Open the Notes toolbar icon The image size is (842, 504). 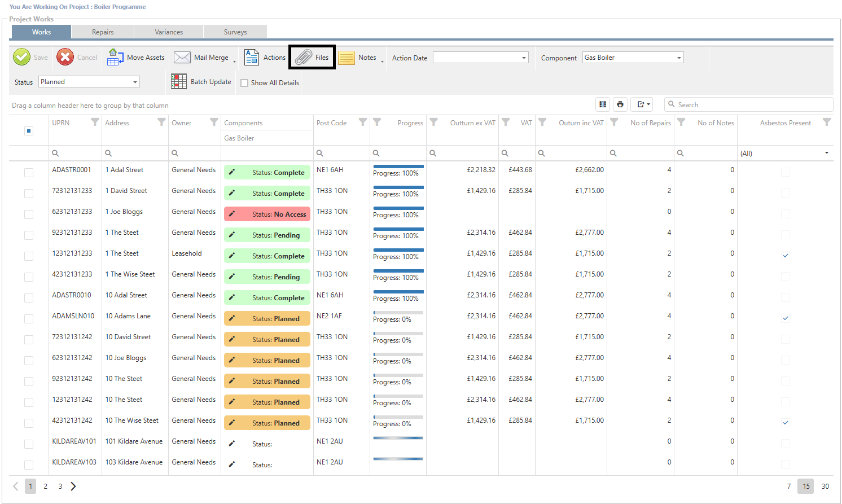pos(347,58)
